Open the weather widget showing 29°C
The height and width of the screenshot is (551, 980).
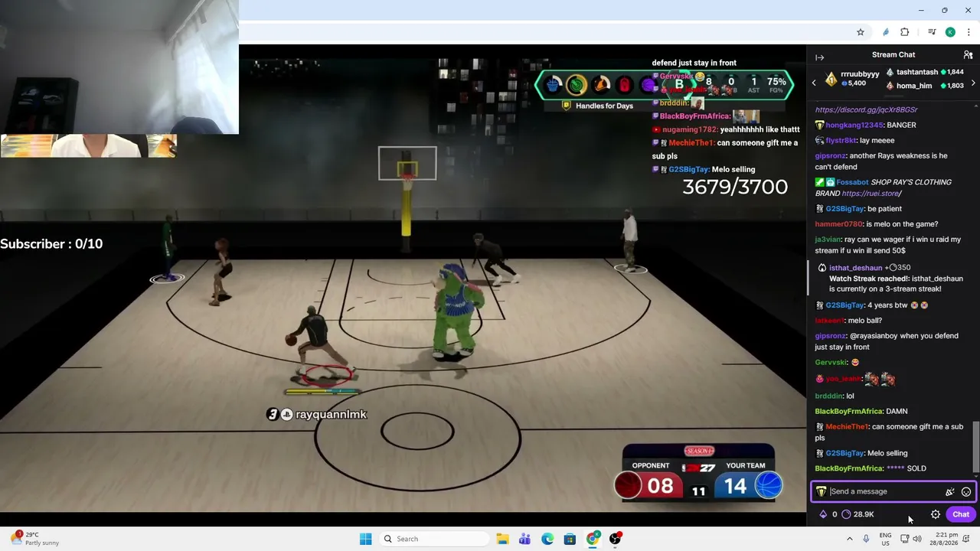pyautogui.click(x=35, y=539)
